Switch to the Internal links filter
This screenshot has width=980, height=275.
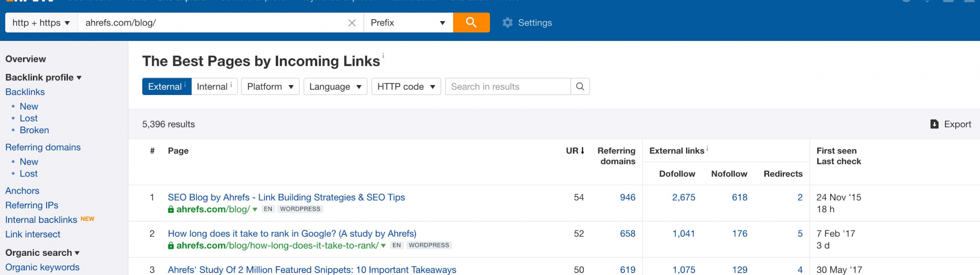(214, 87)
